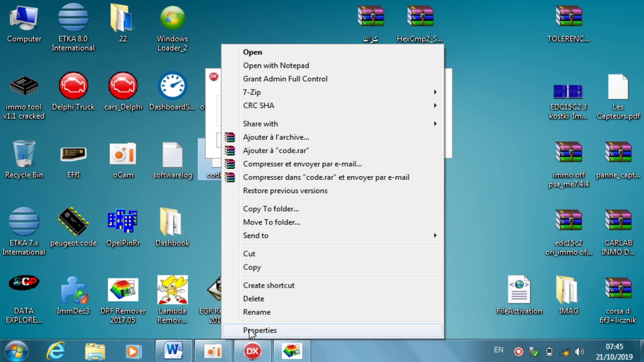Expand the Send to submenu
The width and height of the screenshot is (644, 362).
333,235
